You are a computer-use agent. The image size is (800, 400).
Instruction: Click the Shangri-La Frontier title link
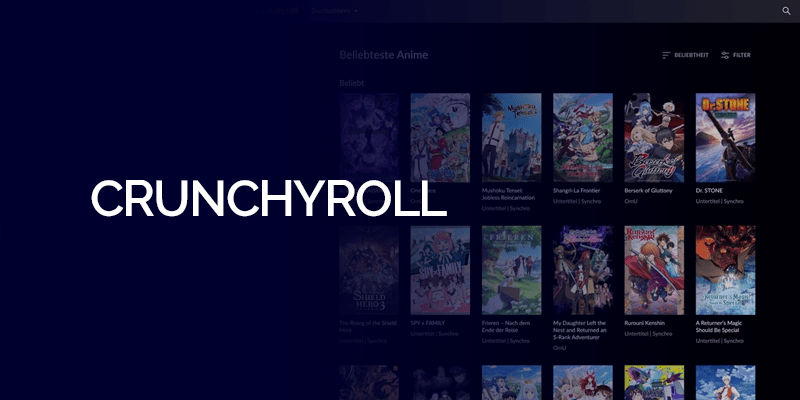tap(577, 190)
